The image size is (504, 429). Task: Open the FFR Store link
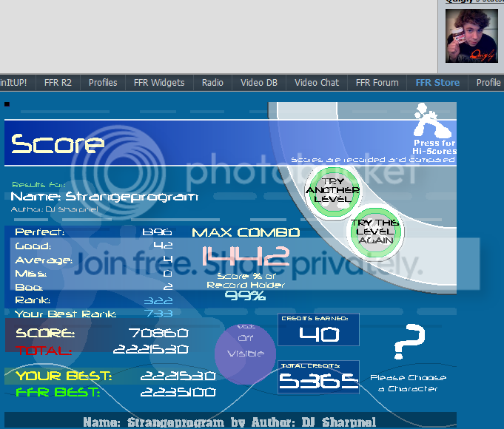point(437,83)
